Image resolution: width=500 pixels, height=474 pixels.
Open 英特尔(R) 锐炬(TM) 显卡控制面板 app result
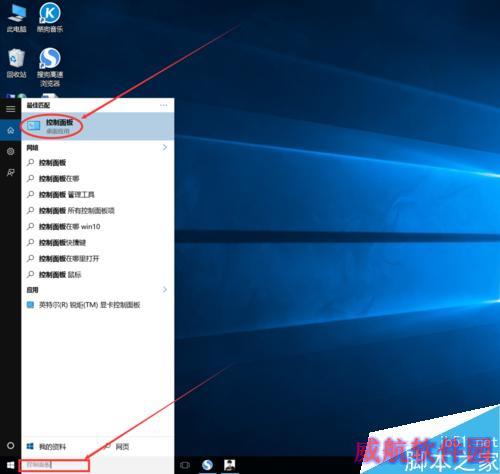coord(98,305)
